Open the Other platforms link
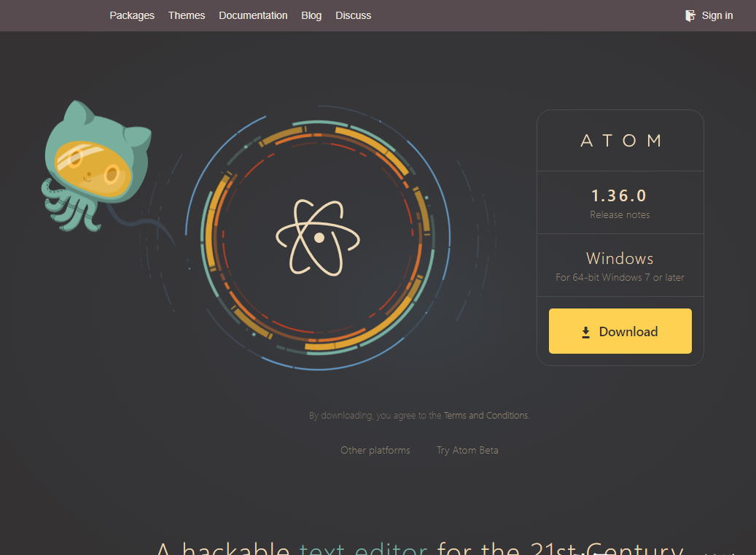Screen dimensions: 756x555 point(375,450)
